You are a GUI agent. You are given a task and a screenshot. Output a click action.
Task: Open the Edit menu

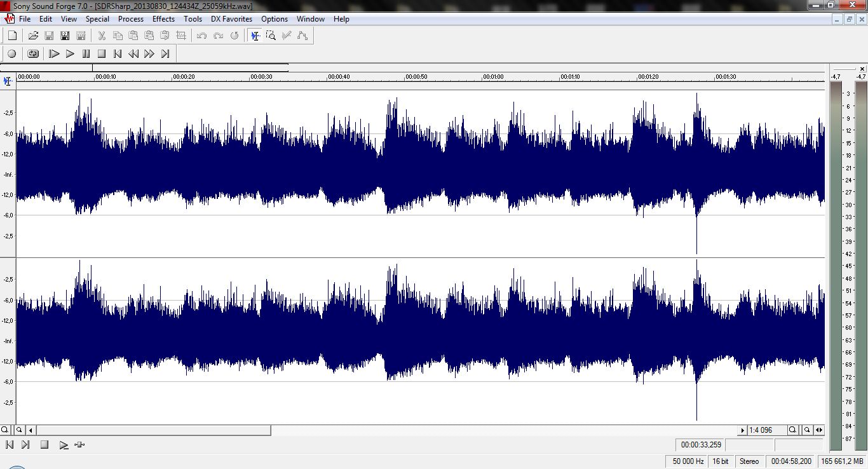pyautogui.click(x=46, y=19)
